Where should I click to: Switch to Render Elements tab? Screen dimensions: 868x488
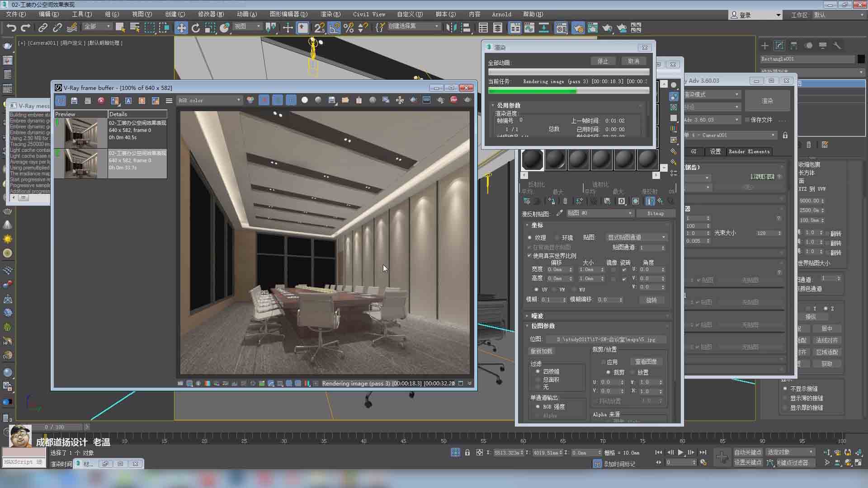[749, 151]
